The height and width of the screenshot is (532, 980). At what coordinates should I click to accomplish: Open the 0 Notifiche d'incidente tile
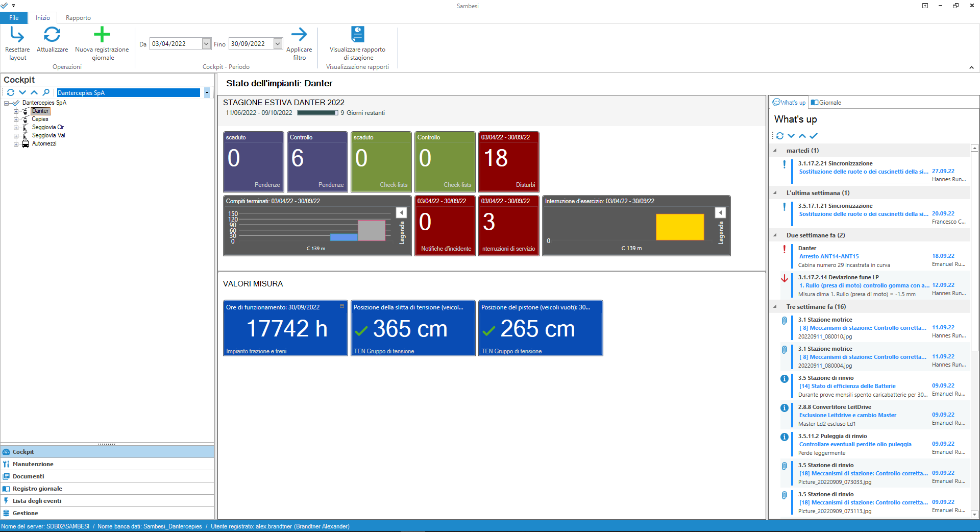click(445, 226)
